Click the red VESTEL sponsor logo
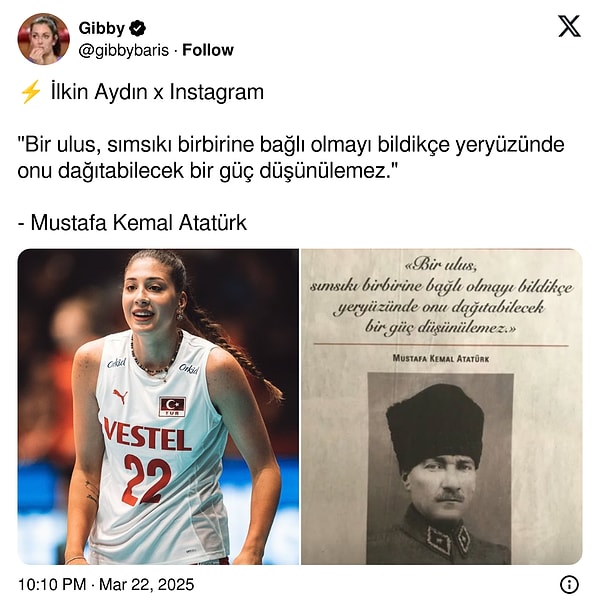This screenshot has width=600, height=615. pos(147,434)
